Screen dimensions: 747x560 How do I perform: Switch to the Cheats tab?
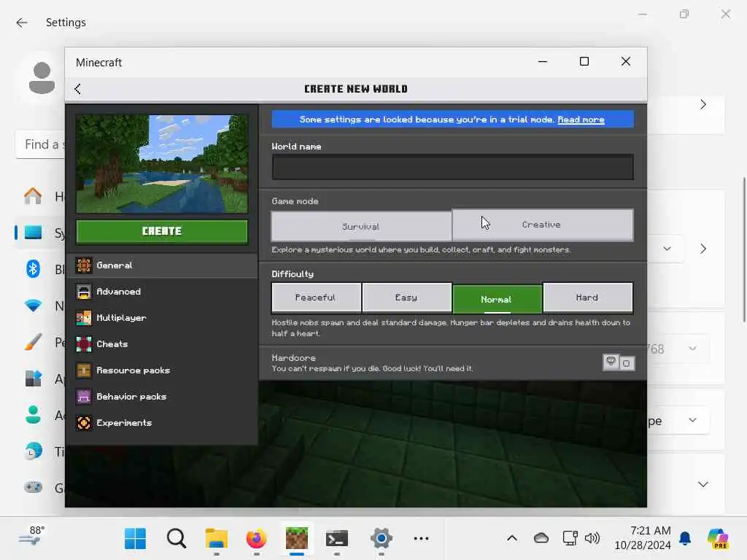coord(162,344)
